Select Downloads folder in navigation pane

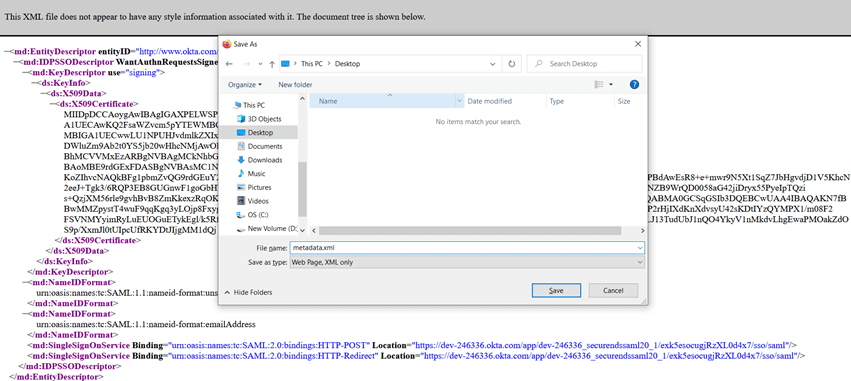point(259,160)
